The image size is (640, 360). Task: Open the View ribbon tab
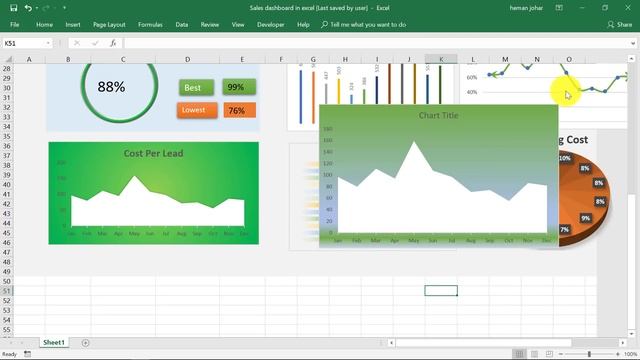[238, 24]
